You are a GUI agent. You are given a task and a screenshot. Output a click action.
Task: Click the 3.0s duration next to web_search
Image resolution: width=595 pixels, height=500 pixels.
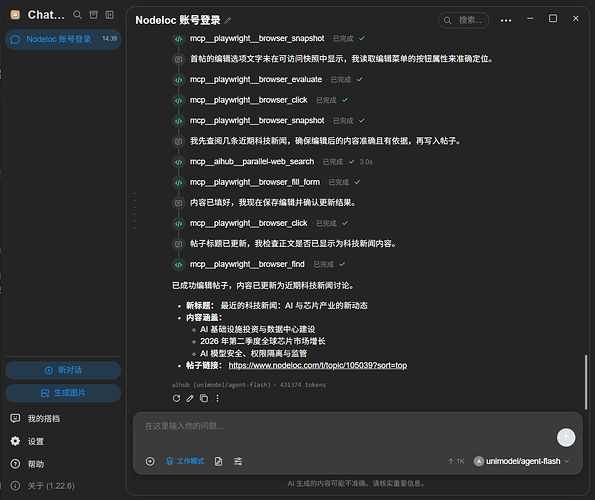[x=366, y=162]
